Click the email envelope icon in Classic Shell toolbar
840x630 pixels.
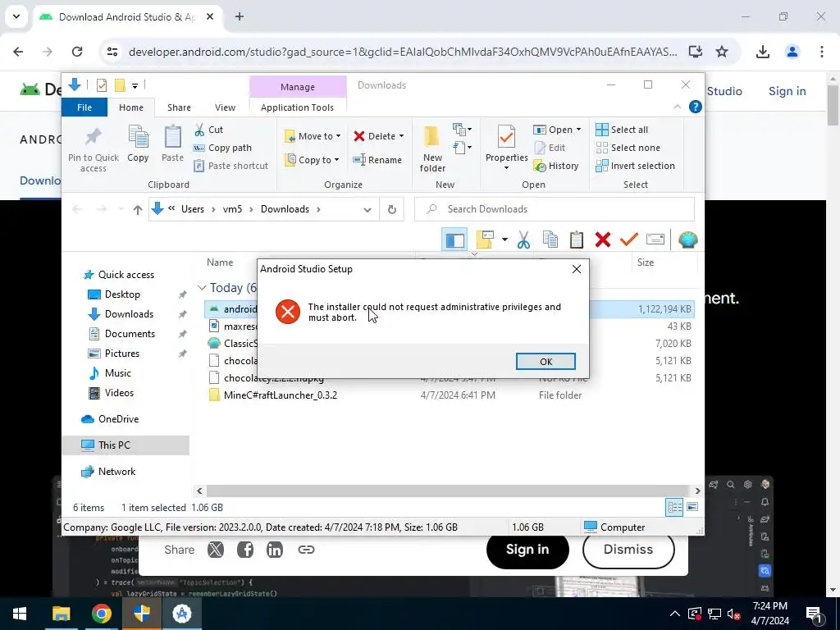click(x=655, y=240)
